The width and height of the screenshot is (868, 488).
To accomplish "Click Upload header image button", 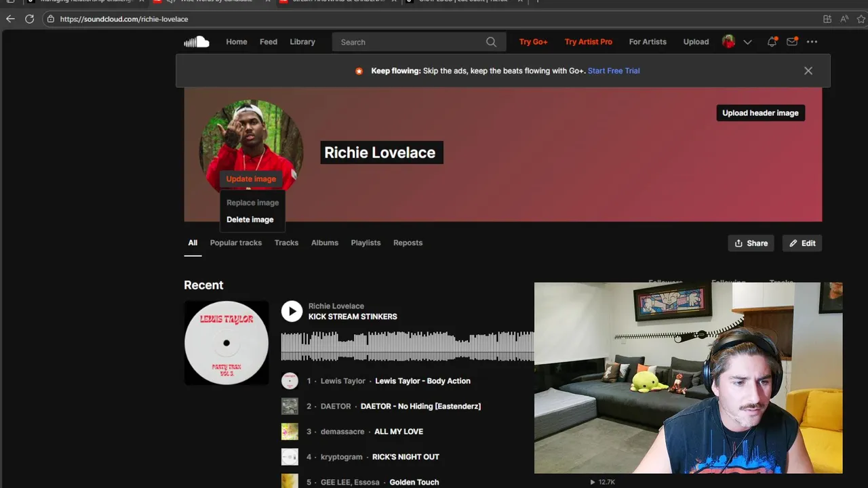I will 760,113.
